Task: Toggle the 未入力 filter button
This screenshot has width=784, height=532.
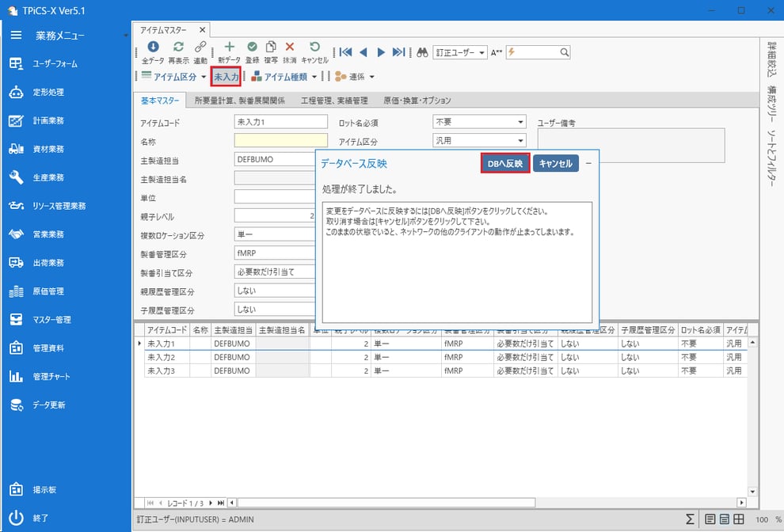Action: click(x=226, y=77)
